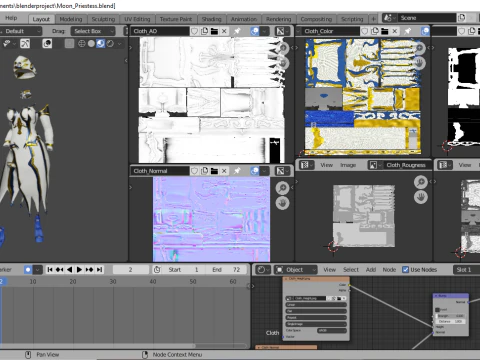Open the Object shader type dropdown
The width and height of the screenshot is (480, 360).
click(295, 270)
